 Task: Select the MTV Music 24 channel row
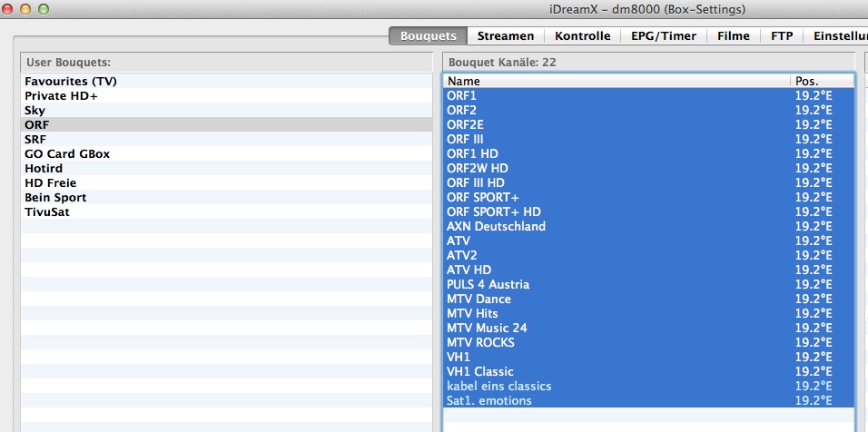click(649, 328)
